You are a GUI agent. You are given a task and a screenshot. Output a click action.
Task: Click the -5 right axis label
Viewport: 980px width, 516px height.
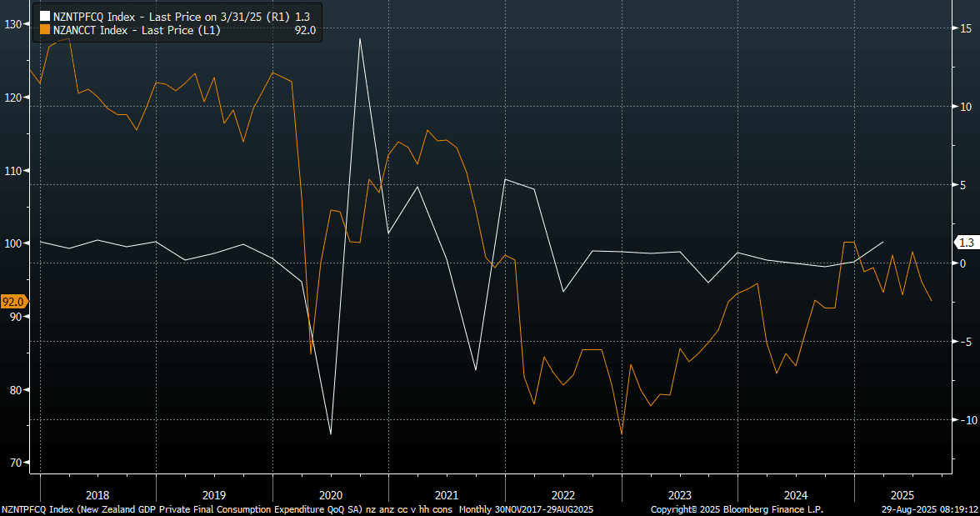(965, 342)
